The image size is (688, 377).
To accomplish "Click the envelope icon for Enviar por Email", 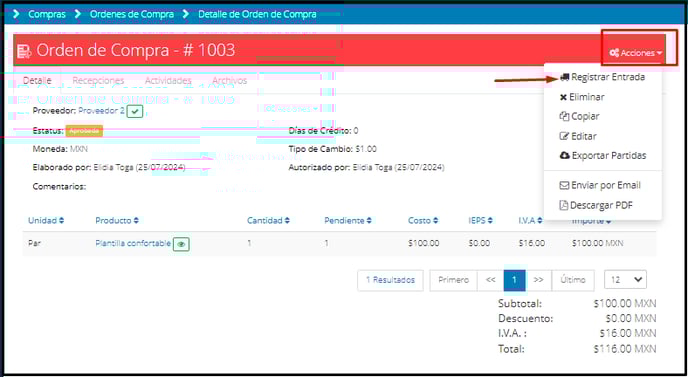I will pyautogui.click(x=564, y=185).
